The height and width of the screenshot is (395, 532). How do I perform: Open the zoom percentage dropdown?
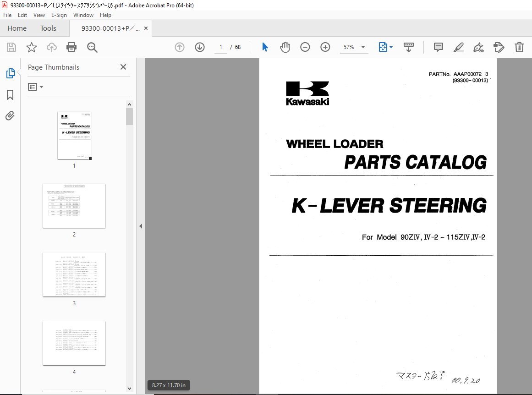[363, 47]
